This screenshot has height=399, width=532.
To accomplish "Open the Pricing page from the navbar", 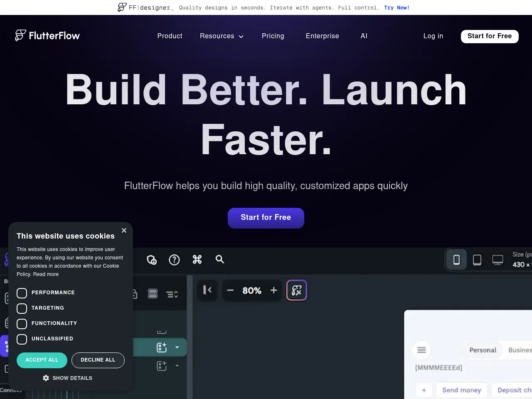I will tap(273, 36).
